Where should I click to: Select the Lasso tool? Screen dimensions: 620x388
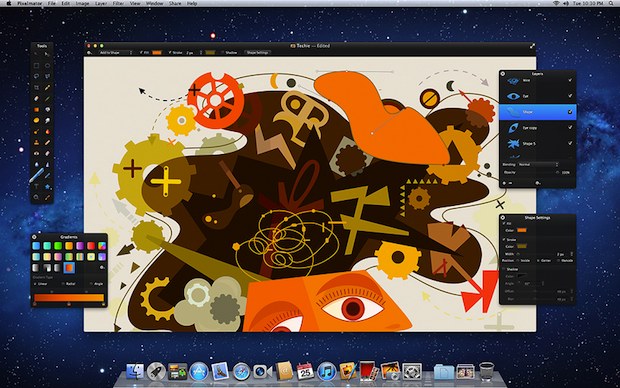click(x=36, y=76)
